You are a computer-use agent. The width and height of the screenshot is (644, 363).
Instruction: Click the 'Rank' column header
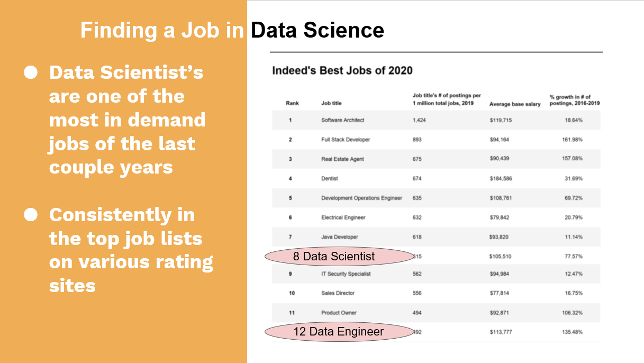(x=292, y=103)
